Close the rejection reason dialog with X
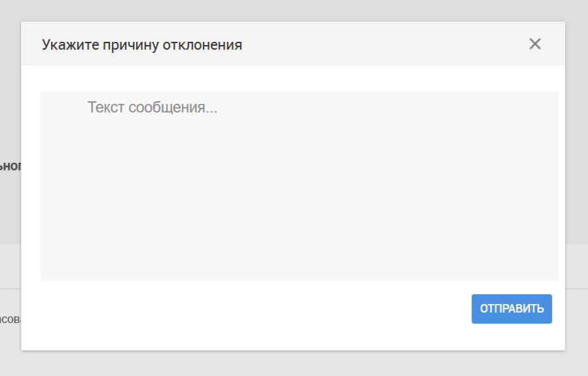Viewport: 588px width, 376px height. tap(535, 44)
